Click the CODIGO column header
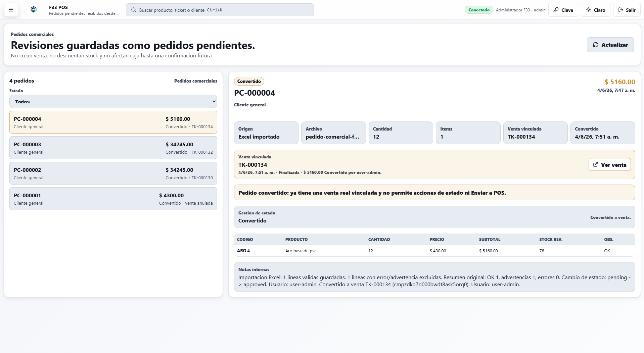This screenshot has height=353, width=644. point(245,239)
